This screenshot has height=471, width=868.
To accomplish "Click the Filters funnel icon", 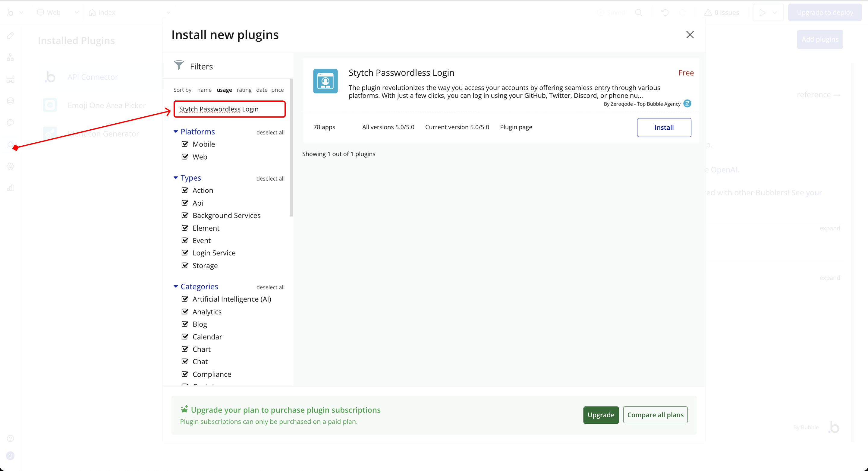I will tap(179, 65).
